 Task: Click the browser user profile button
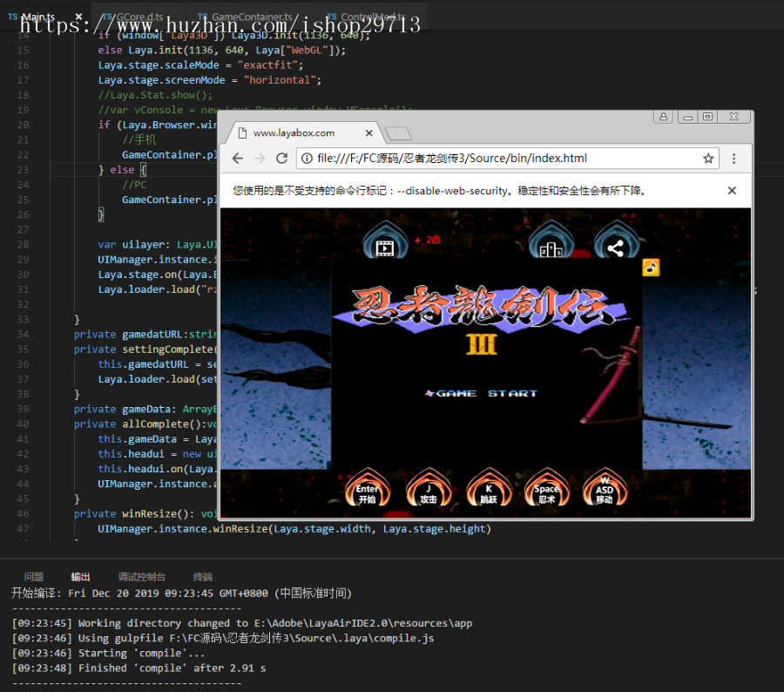pyautogui.click(x=664, y=117)
